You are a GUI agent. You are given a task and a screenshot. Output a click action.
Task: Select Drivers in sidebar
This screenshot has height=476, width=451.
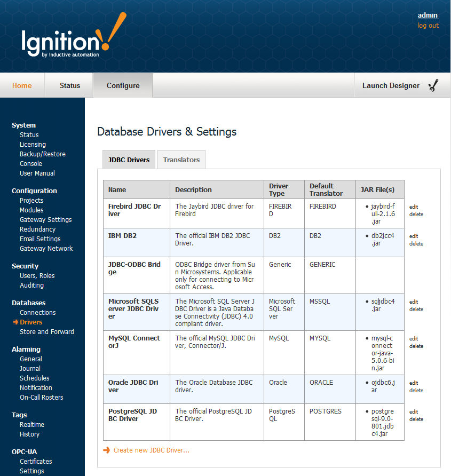[x=31, y=322]
